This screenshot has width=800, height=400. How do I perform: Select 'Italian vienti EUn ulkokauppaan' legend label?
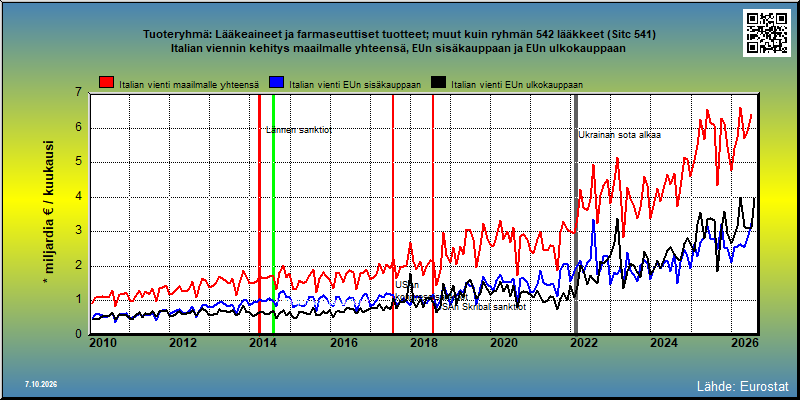(x=517, y=85)
